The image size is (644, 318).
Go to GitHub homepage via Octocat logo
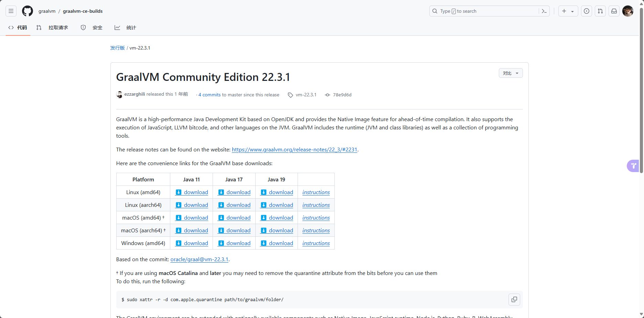[x=28, y=11]
